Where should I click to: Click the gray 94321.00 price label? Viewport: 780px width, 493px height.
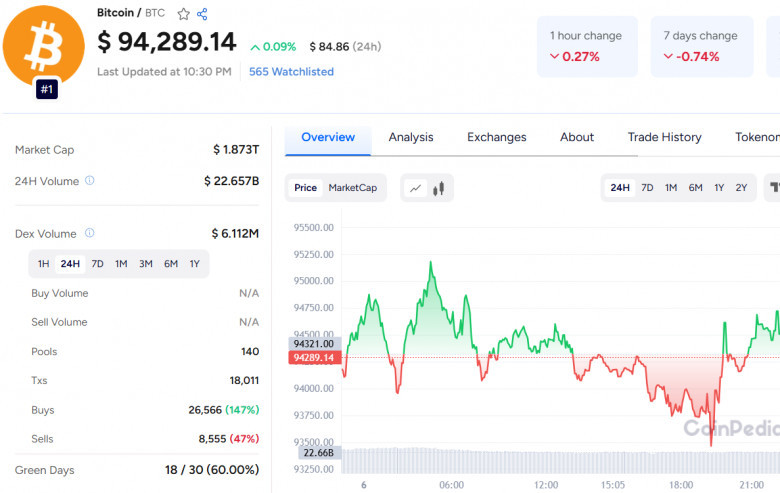314,344
